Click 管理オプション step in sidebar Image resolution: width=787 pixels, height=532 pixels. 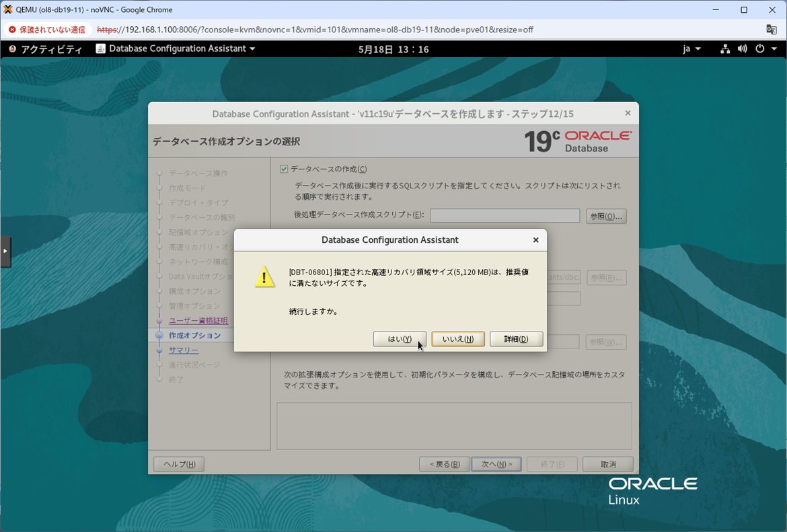(x=195, y=305)
